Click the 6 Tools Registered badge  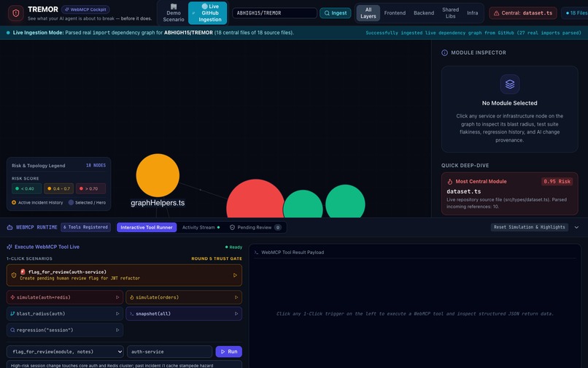[85, 227]
